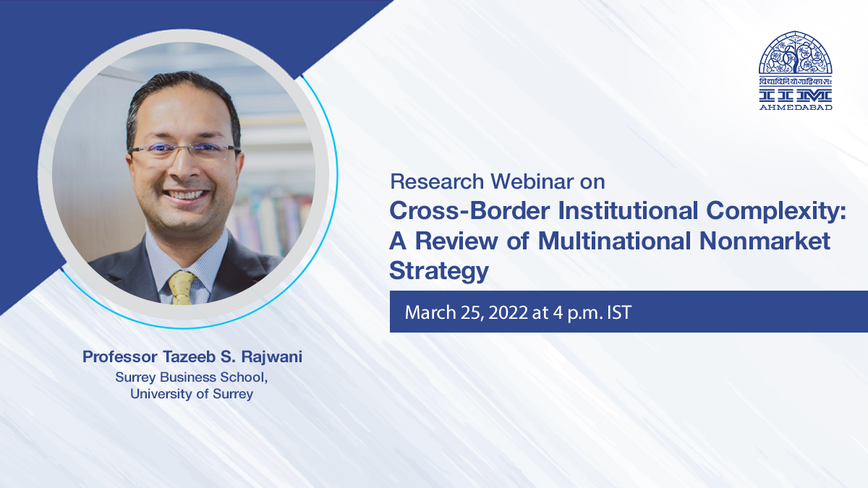Click the bold IIM letters in logo

(x=795, y=95)
